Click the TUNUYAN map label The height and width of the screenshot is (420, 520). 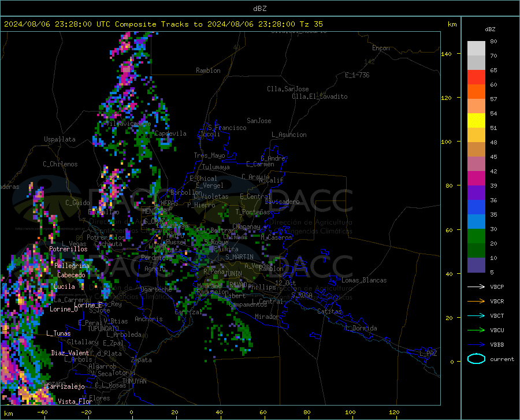[x=134, y=381]
